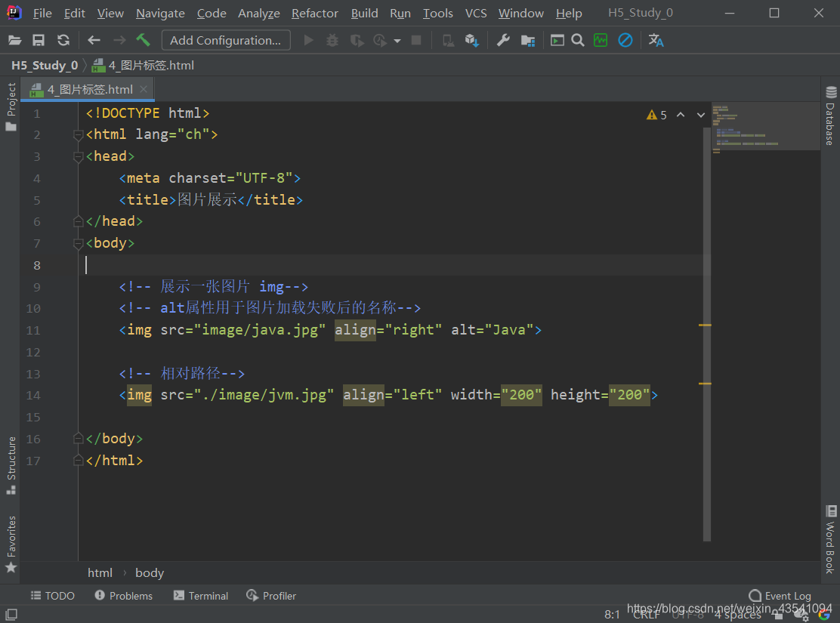Image resolution: width=840 pixels, height=623 pixels.
Task: Click fold marker at closing body tag
Action: (x=79, y=439)
